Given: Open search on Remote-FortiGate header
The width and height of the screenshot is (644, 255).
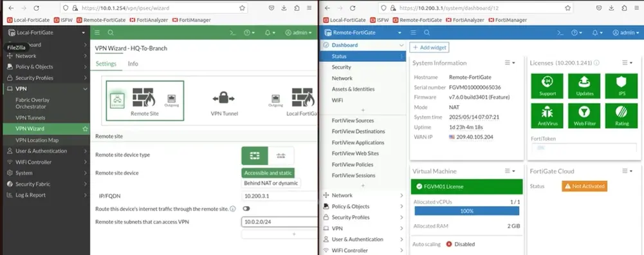Looking at the screenshot, I should (427, 32).
